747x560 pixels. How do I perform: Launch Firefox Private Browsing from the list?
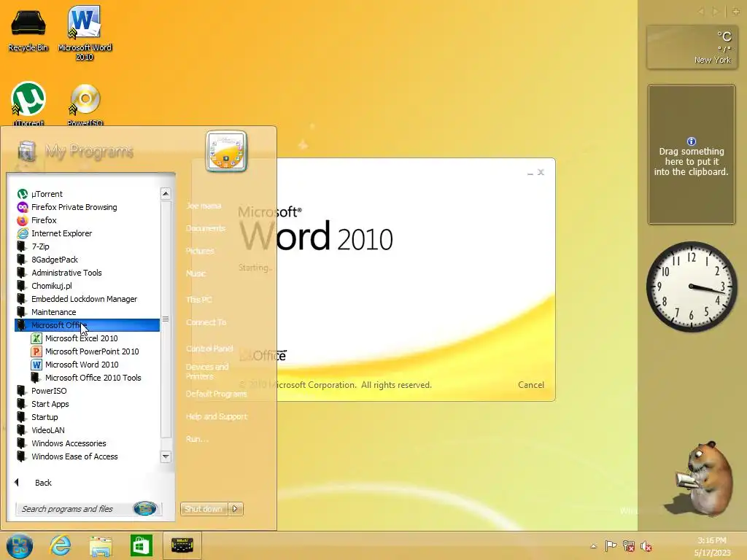[x=74, y=207]
